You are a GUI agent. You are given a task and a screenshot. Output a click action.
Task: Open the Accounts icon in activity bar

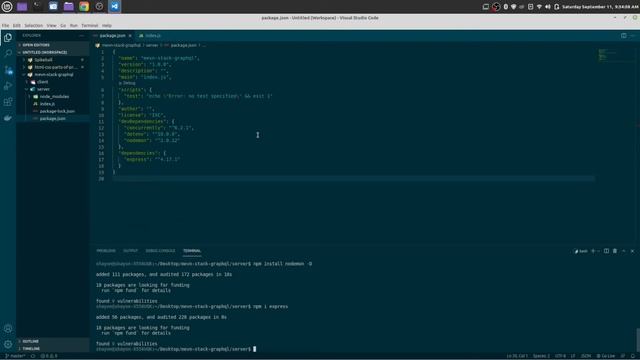click(8, 329)
